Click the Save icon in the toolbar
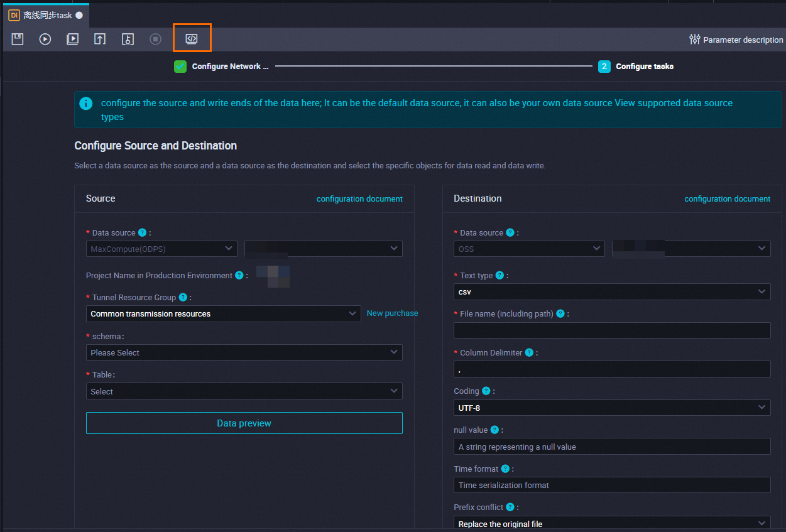The width and height of the screenshot is (786, 532). click(17, 39)
